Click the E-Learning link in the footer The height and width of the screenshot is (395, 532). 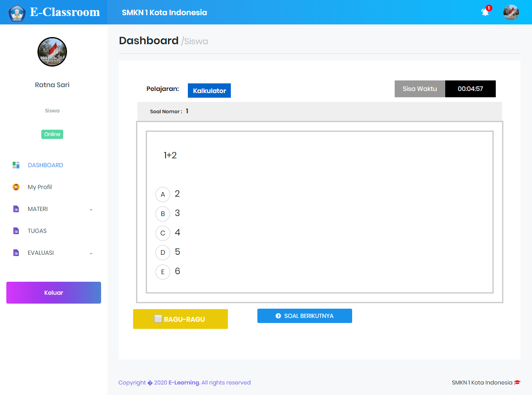pyautogui.click(x=184, y=382)
